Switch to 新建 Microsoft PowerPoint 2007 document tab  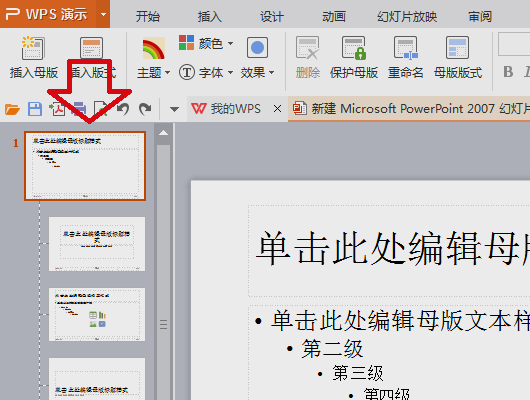(409, 109)
